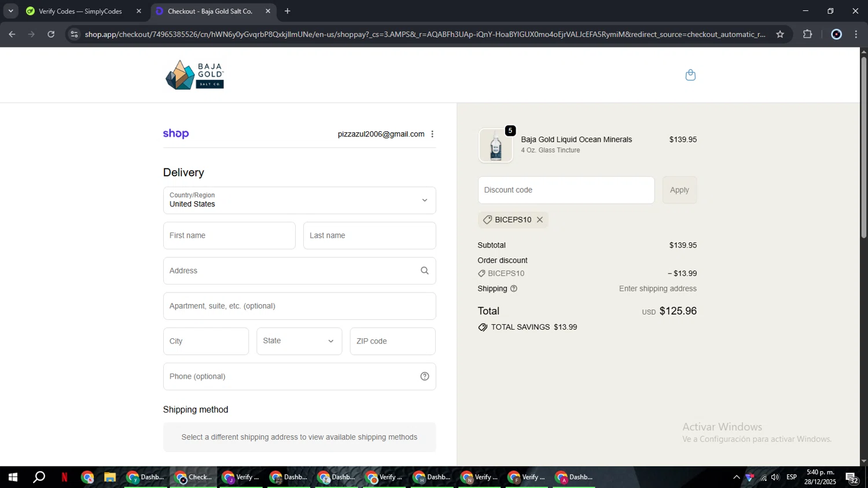Click the Discount code input

(x=566, y=190)
